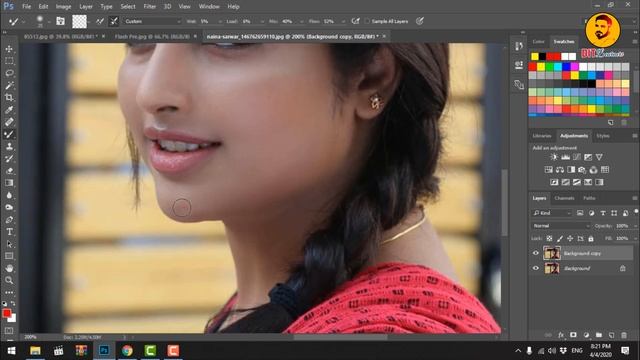
Task: Select the Pen tool
Action: coord(9,220)
